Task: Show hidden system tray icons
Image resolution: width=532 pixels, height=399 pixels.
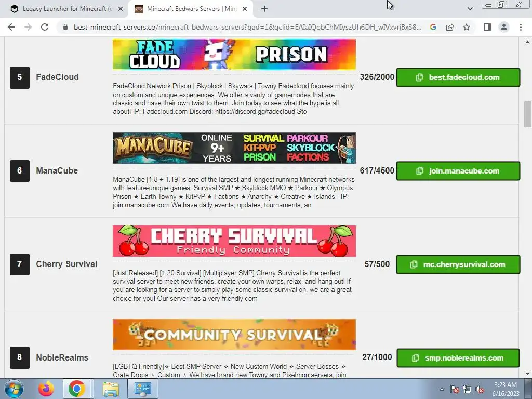Action: 442,389
